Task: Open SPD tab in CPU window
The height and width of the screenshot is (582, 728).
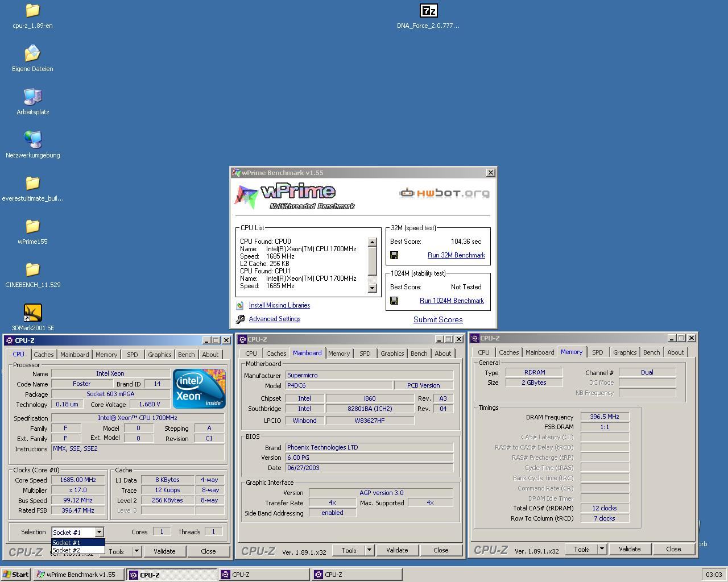Action: pos(132,355)
